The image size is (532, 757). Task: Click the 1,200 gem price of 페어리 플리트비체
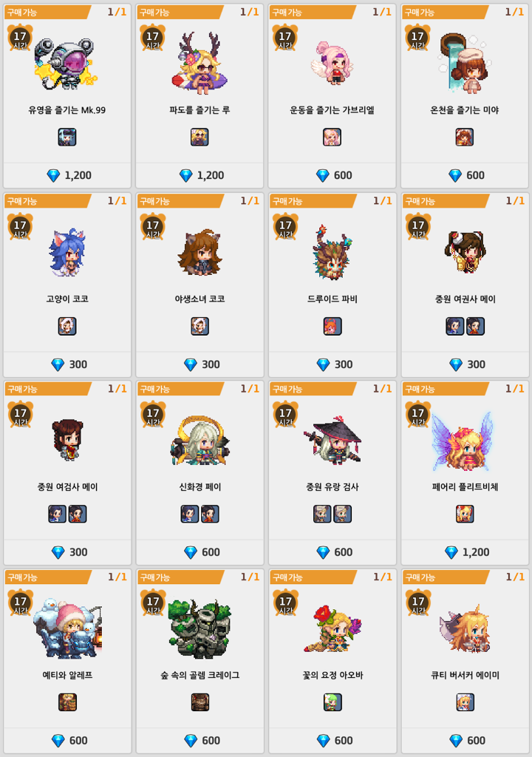(467, 551)
